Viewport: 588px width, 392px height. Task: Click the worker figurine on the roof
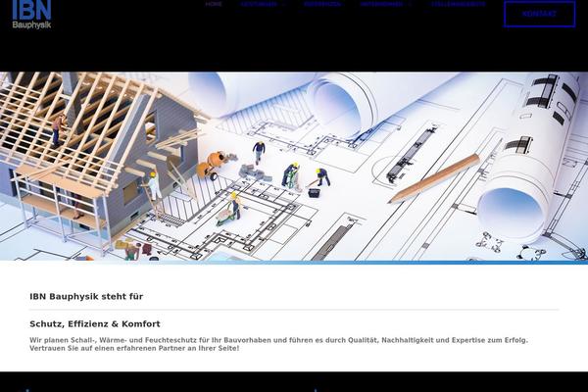pyautogui.click(x=59, y=128)
